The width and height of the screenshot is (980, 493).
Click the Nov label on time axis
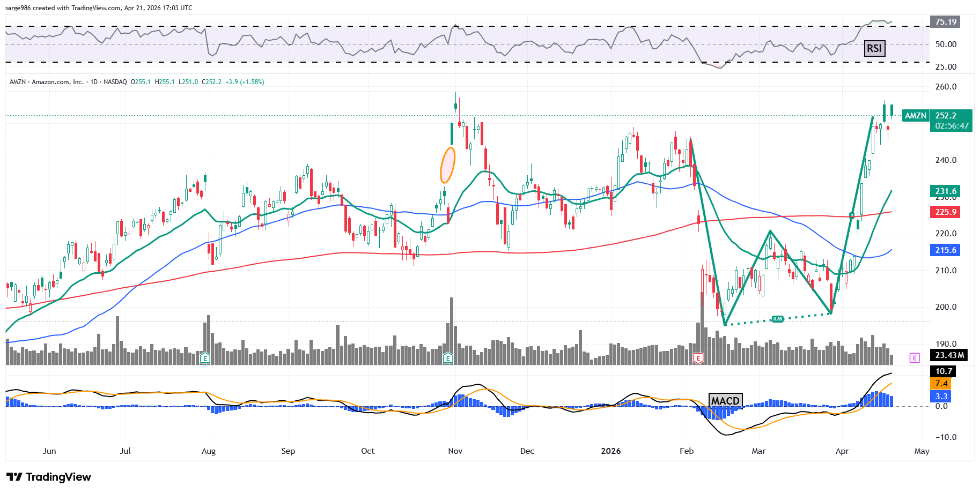coord(455,451)
